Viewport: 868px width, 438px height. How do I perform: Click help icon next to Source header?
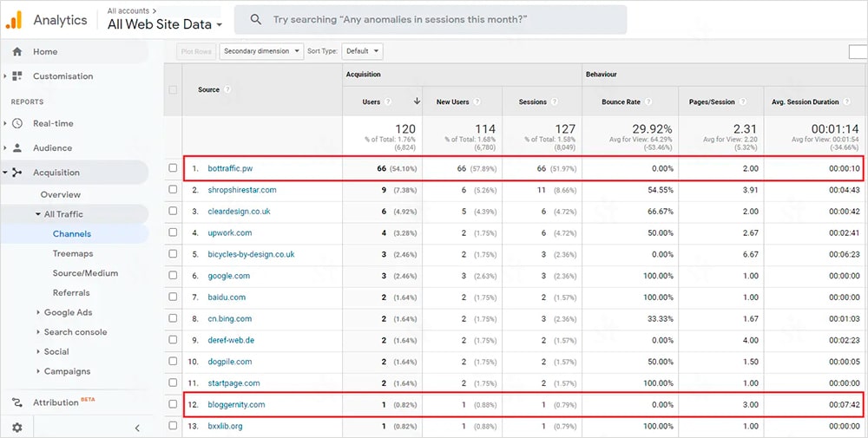(227, 89)
